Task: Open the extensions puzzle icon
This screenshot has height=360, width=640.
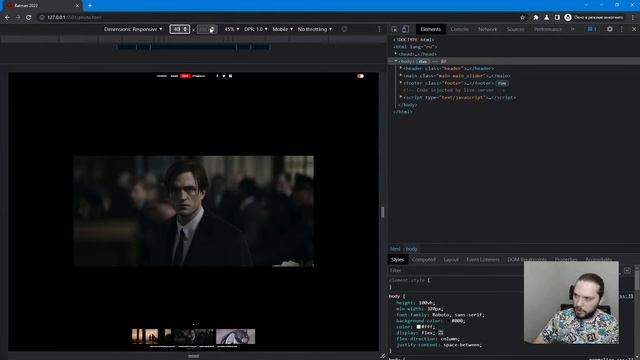Action: click(x=536, y=18)
